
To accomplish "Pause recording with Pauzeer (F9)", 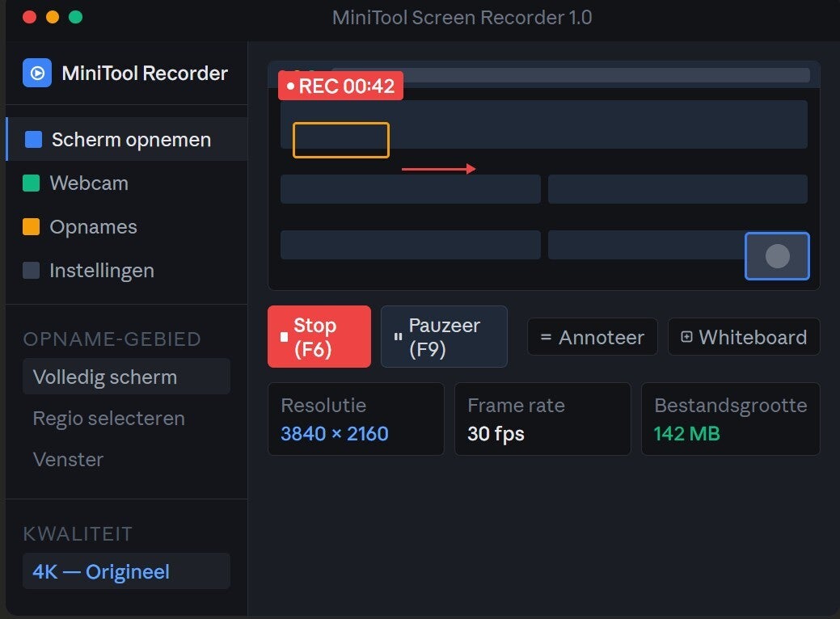I will tap(444, 336).
